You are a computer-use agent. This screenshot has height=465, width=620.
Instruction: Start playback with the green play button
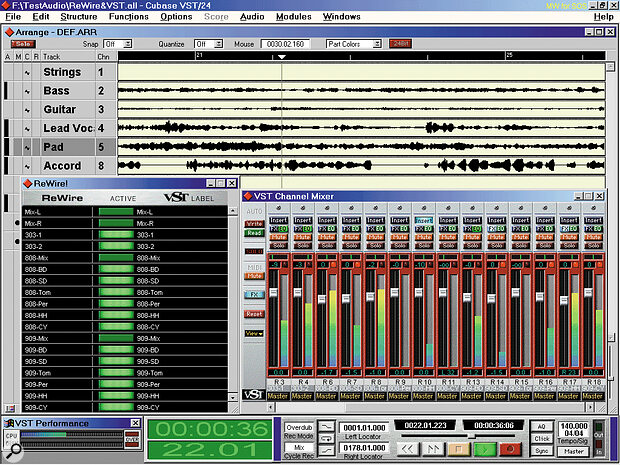485,449
